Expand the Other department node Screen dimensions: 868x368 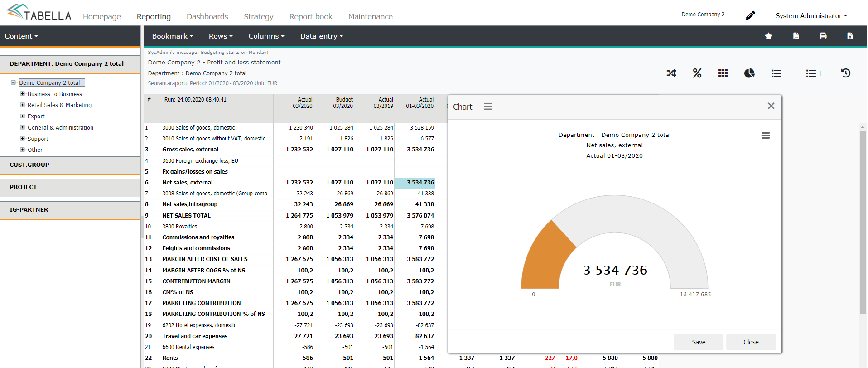click(x=22, y=150)
